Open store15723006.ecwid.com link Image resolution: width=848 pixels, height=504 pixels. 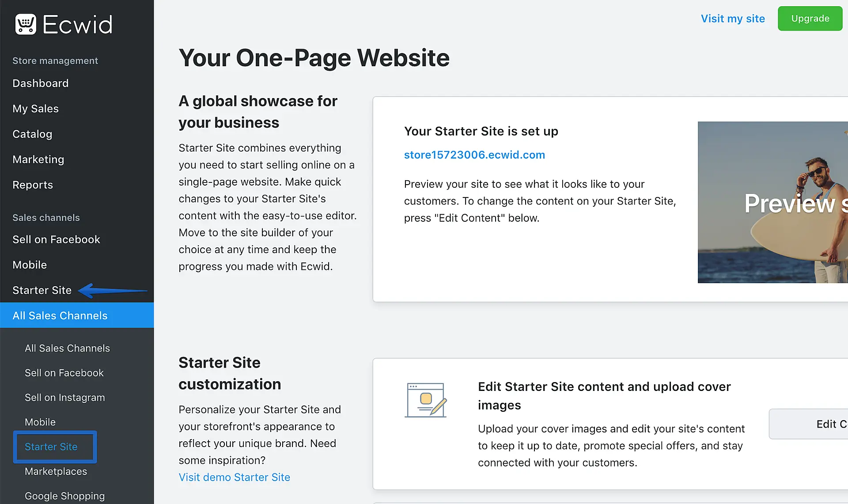click(474, 155)
